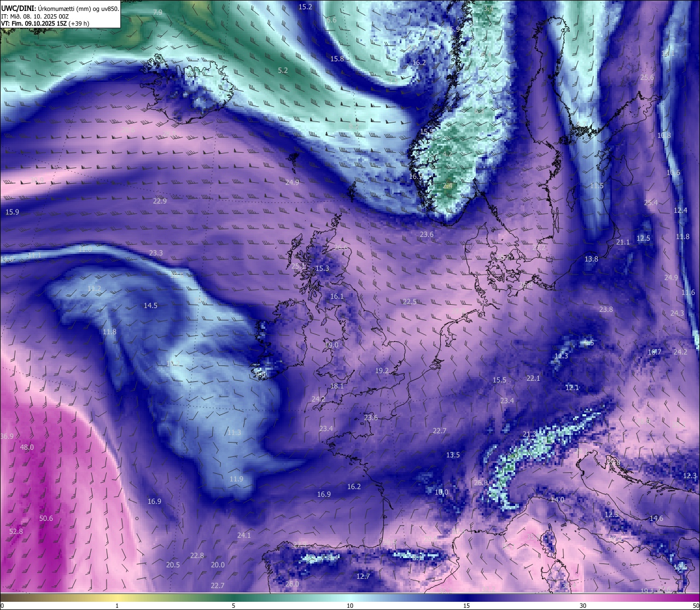The width and height of the screenshot is (700, 610).
Task: Click the UWC/DINI title text in header
Action: click(x=19, y=8)
